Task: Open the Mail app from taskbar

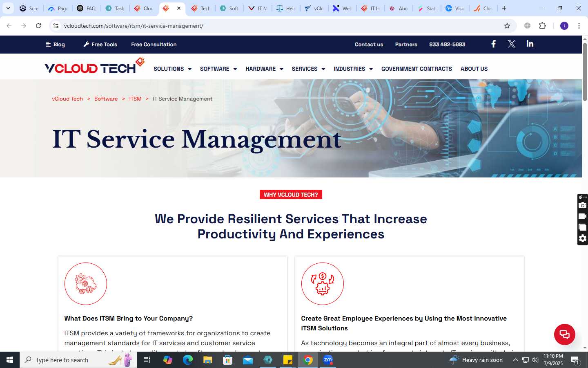Action: (248, 360)
